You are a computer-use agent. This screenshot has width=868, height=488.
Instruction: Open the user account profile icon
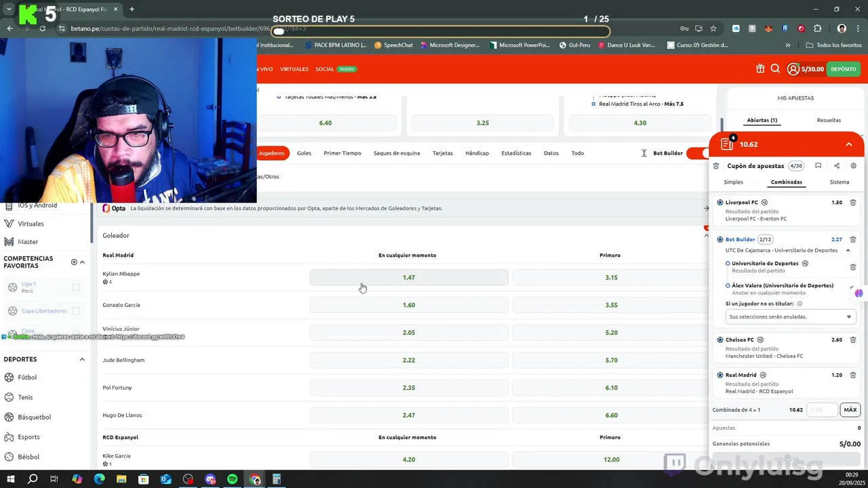point(793,68)
